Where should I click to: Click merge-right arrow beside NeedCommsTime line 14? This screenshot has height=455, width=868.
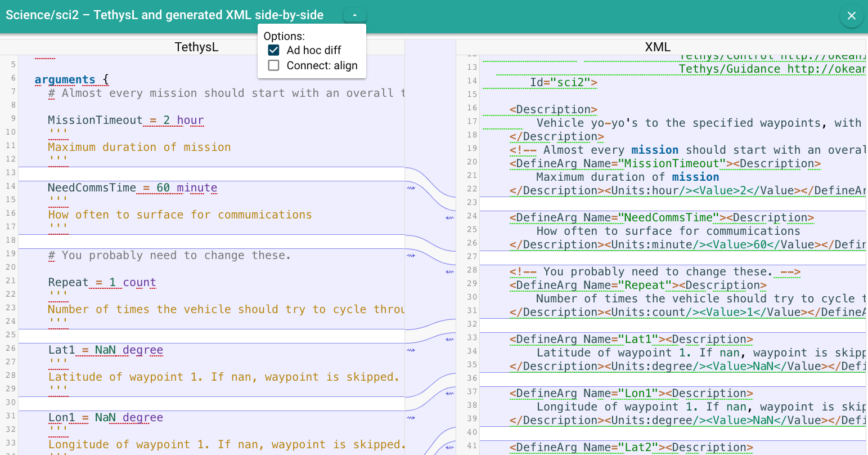coord(411,188)
